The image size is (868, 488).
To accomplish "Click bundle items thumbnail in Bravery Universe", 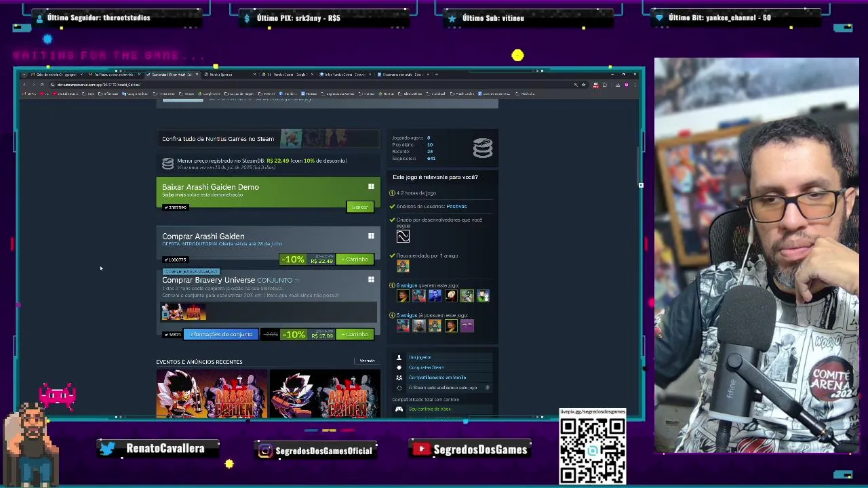I will point(184,312).
